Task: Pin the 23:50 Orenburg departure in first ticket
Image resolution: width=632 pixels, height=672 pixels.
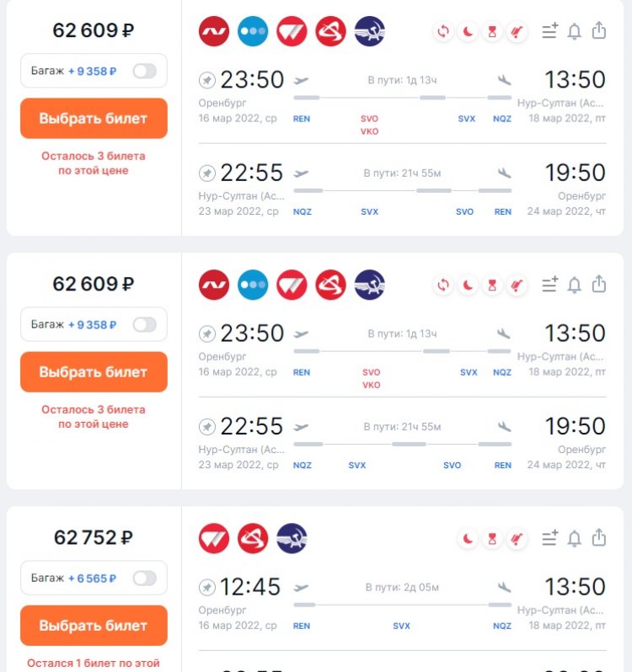Action: click(x=207, y=80)
